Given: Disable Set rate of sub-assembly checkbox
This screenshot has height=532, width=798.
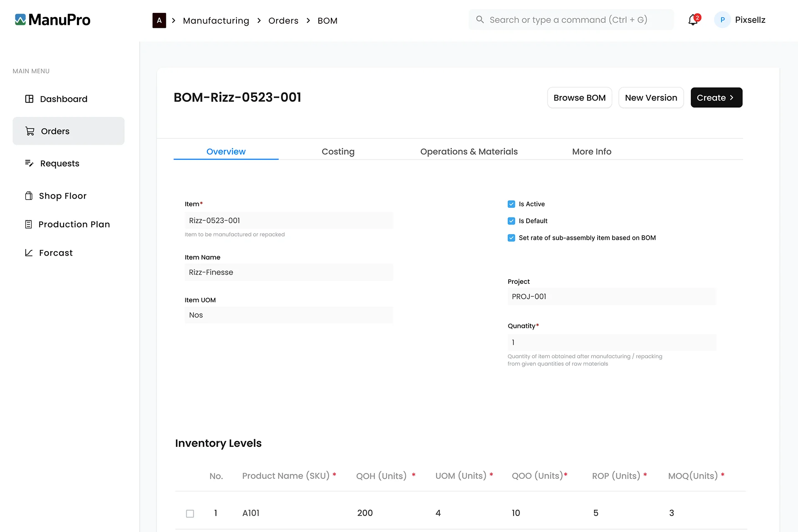Looking at the screenshot, I should coord(511,238).
